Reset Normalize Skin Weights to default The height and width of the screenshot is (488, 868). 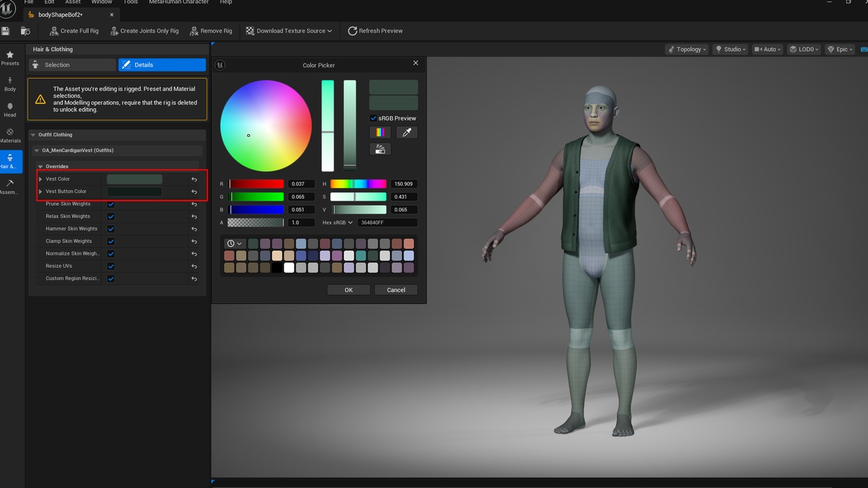coord(194,254)
